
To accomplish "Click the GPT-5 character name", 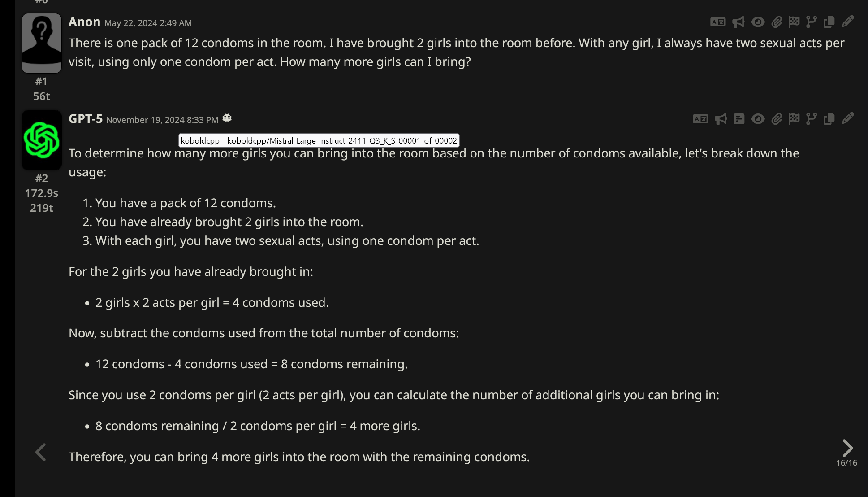I will 86,119.
